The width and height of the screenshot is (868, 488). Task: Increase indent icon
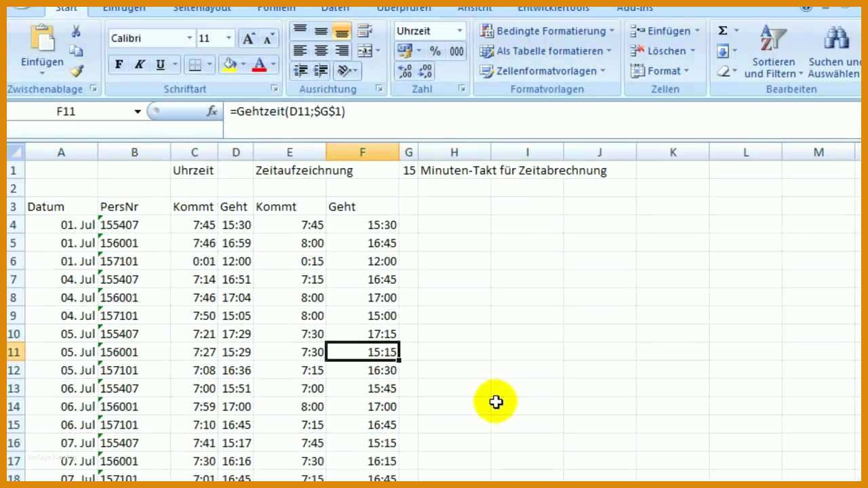pos(321,70)
